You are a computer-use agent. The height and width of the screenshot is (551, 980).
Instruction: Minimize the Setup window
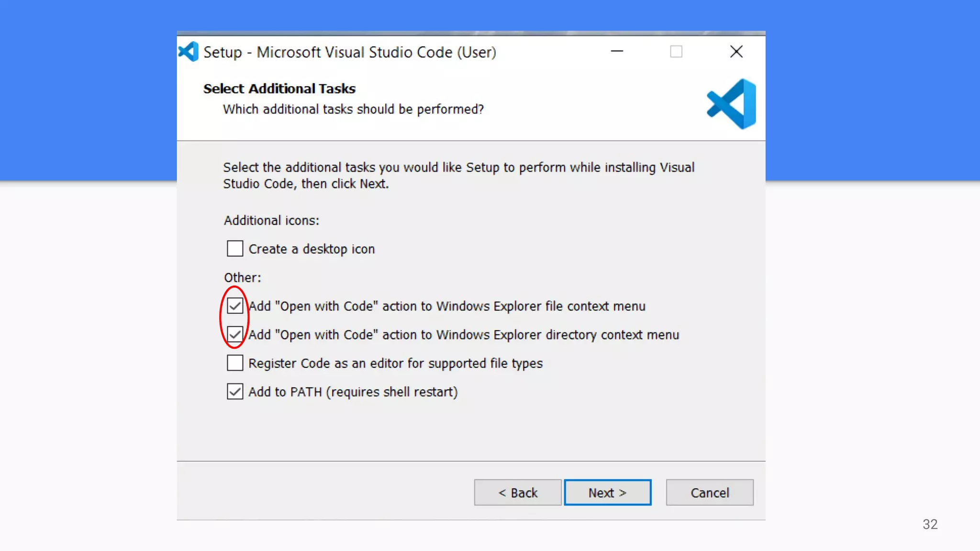[617, 51]
